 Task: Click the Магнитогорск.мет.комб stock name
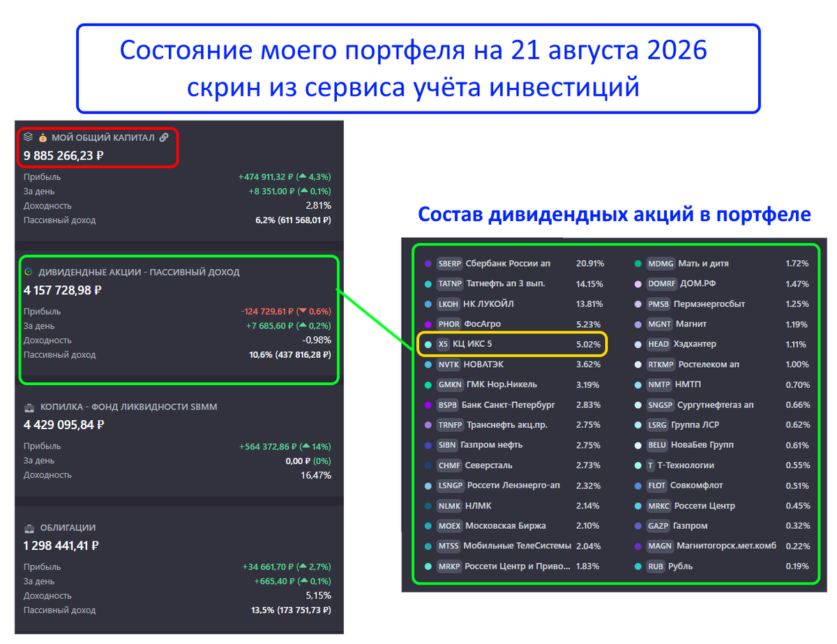click(x=726, y=546)
